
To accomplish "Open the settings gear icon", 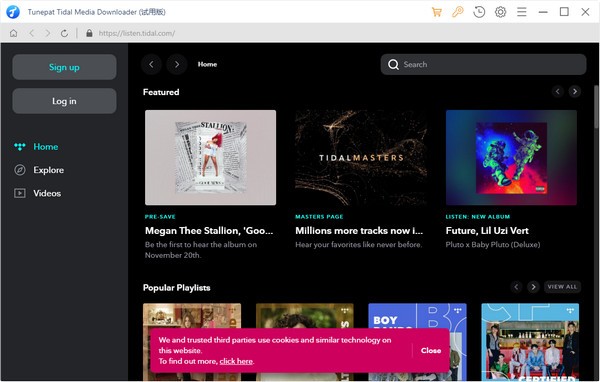I will click(x=500, y=12).
